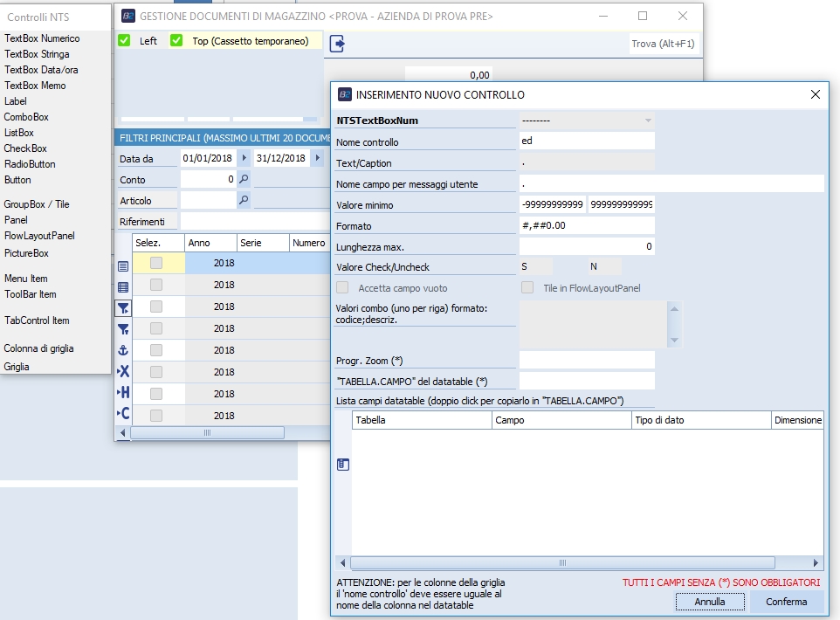The width and height of the screenshot is (840, 620).
Task: Click the X arrow icon beside grid
Action: click(x=123, y=371)
